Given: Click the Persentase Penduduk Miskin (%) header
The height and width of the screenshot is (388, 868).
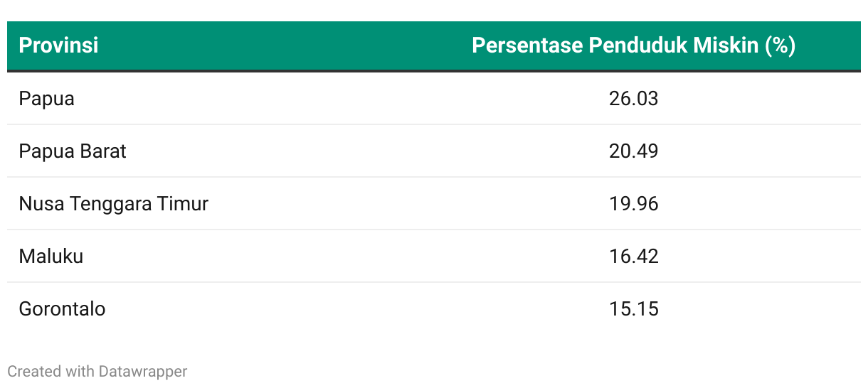Looking at the screenshot, I should 633,45.
